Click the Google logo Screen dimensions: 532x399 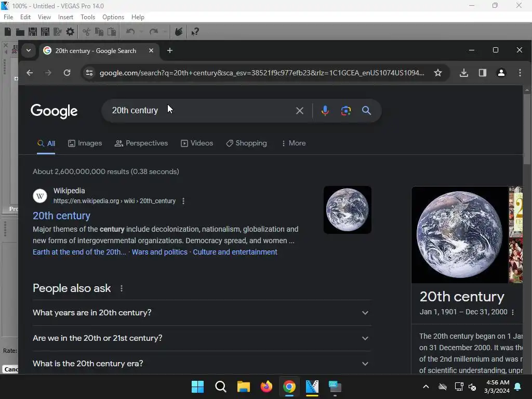[54, 111]
